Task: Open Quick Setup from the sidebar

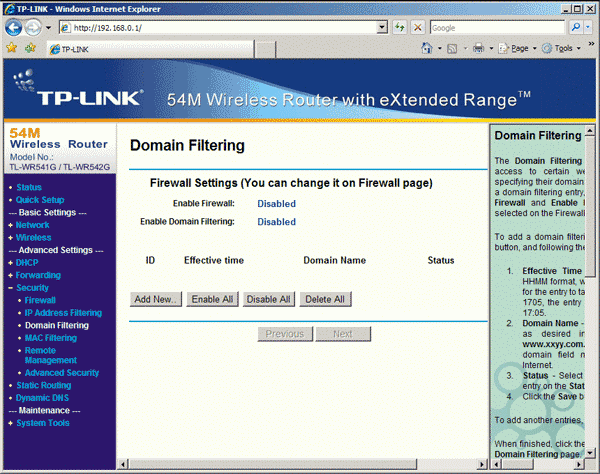Action: (x=40, y=200)
